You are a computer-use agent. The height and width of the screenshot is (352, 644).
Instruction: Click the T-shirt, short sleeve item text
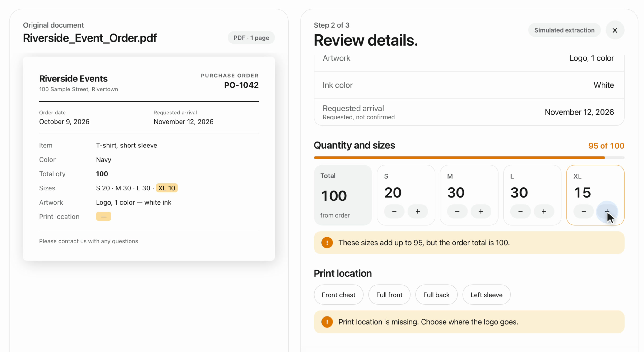pyautogui.click(x=126, y=145)
